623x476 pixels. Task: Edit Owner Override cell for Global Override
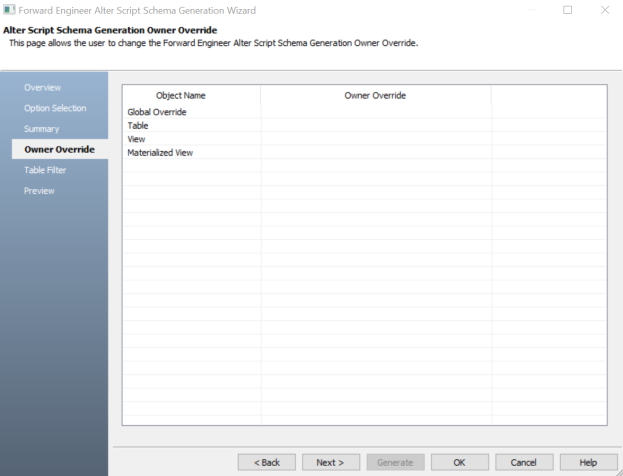pos(376,112)
